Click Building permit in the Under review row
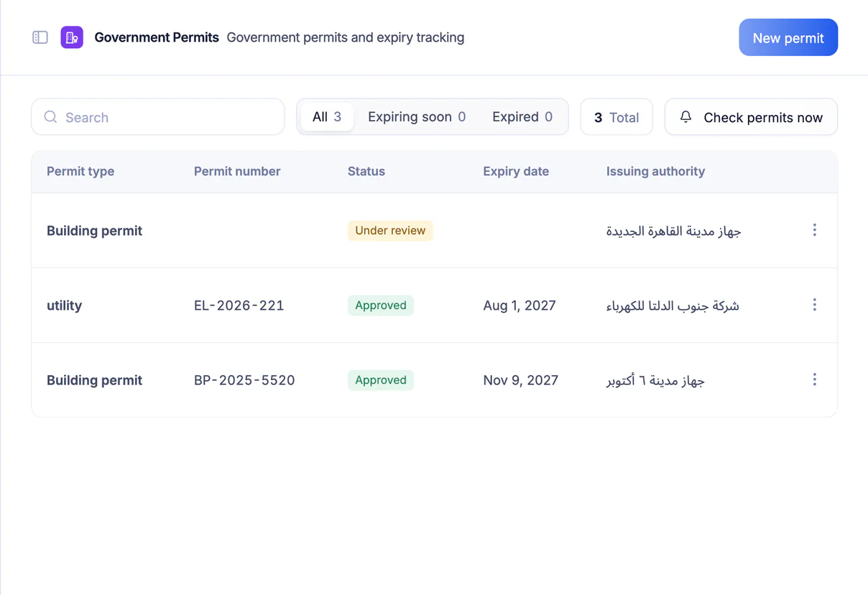The image size is (868, 595). click(94, 231)
